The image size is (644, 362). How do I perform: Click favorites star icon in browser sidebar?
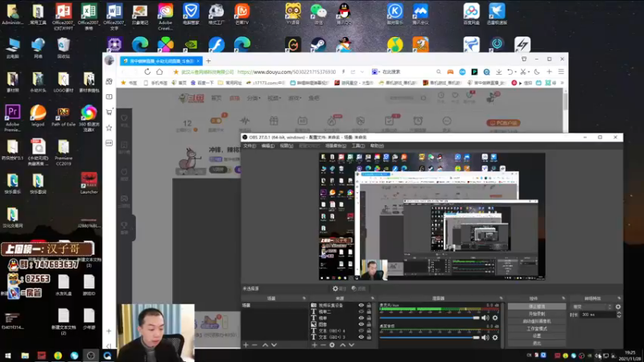coord(109,128)
